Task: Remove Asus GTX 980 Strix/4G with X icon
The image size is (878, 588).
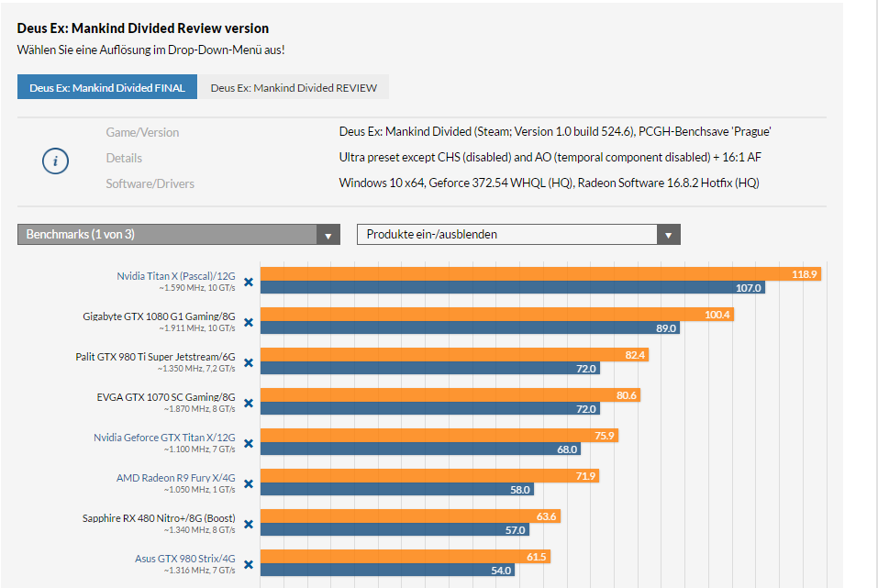Action: [x=249, y=564]
